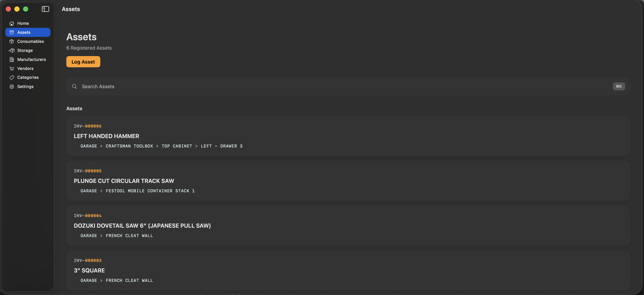
Task: Go to the Consumables section label
Action: (x=30, y=41)
